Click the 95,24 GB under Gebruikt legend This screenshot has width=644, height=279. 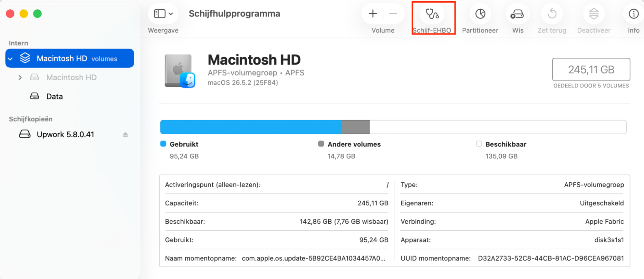[x=184, y=156]
